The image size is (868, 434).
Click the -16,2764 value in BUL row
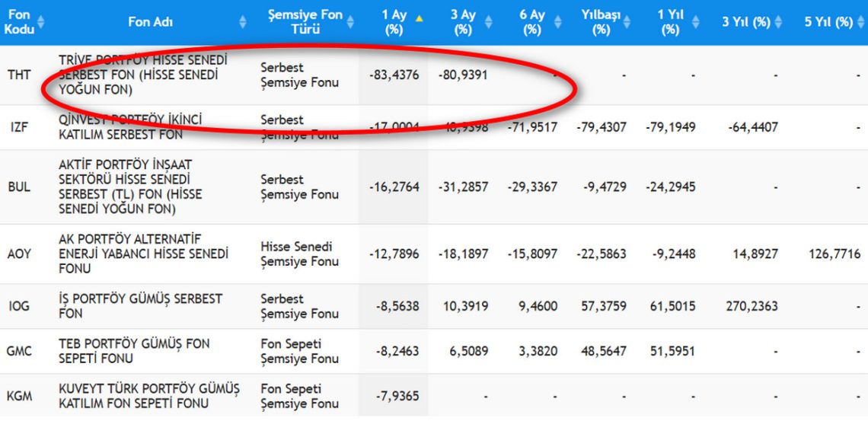tap(394, 187)
